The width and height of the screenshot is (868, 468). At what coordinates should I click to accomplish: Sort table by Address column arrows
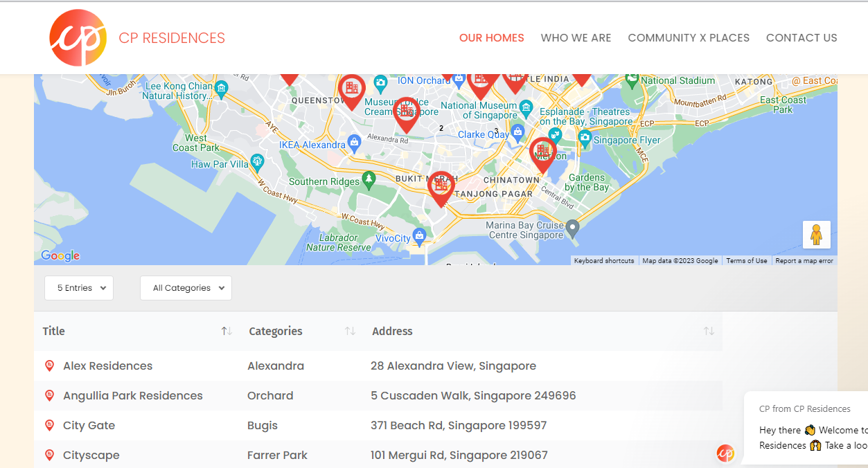[709, 331]
